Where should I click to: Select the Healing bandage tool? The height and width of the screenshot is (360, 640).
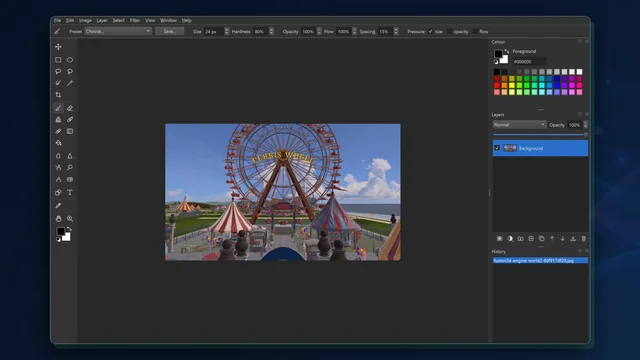coord(70,120)
